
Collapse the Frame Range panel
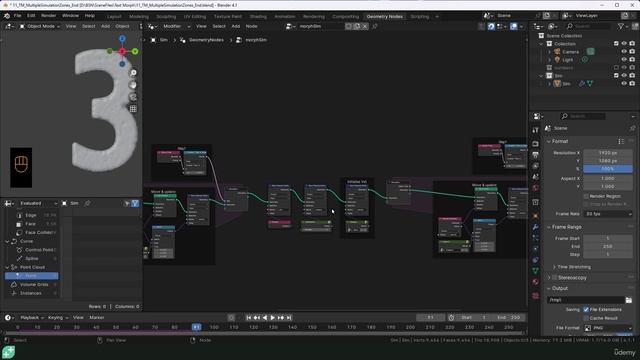(x=549, y=227)
